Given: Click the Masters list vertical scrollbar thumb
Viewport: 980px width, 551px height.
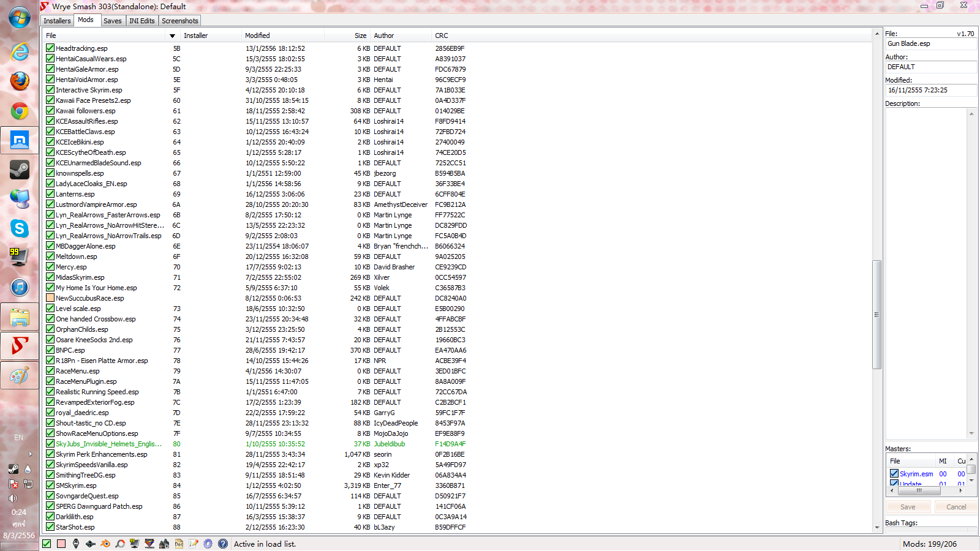Looking at the screenshot, I should pyautogui.click(x=971, y=470).
